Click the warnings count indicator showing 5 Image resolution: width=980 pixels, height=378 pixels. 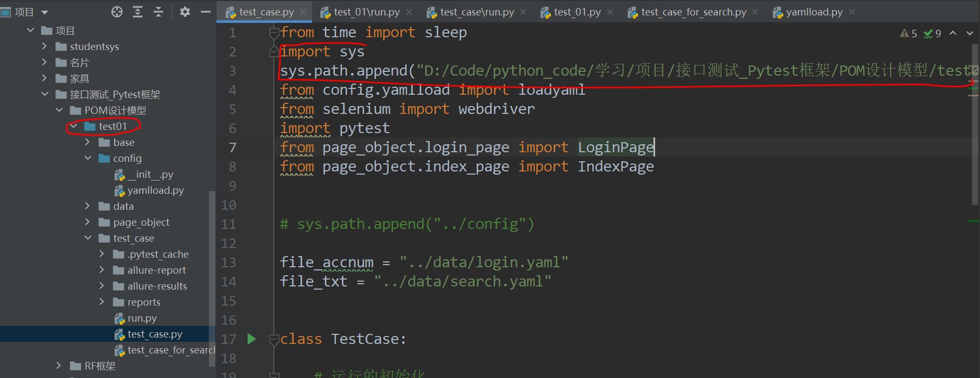coord(908,34)
